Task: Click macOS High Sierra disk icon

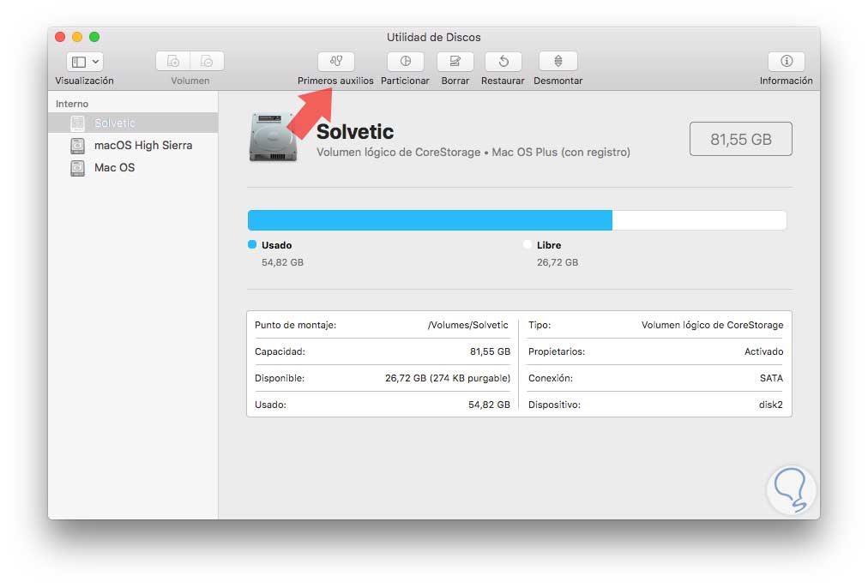Action: (x=77, y=146)
